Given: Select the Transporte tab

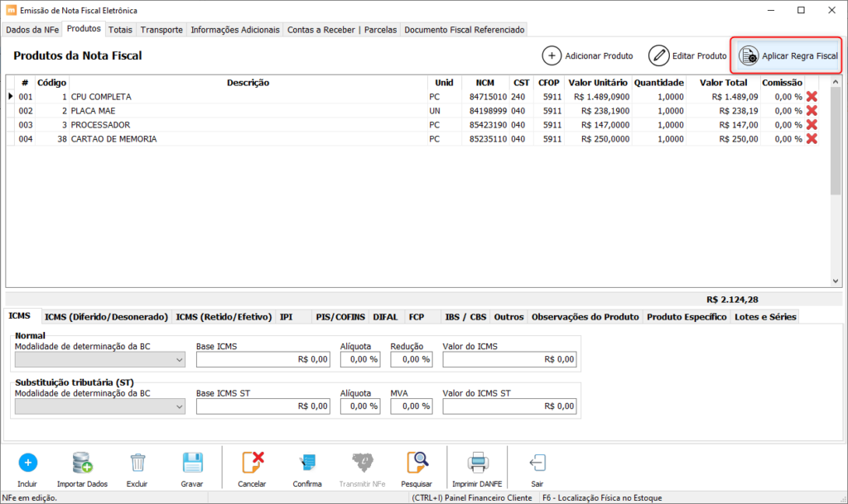Looking at the screenshot, I should point(161,30).
